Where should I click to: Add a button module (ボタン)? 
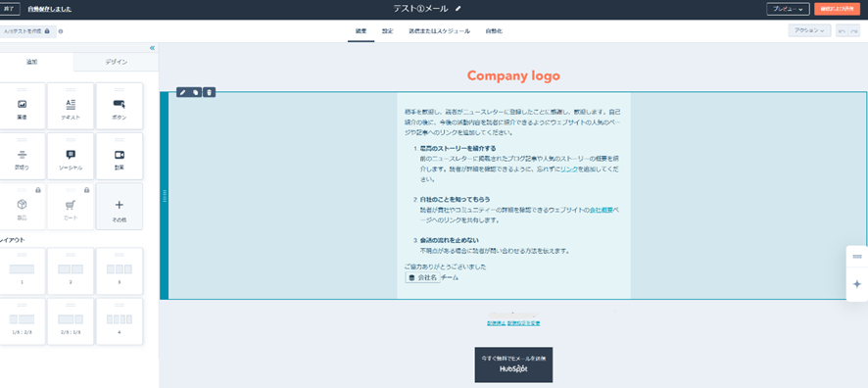click(119, 106)
